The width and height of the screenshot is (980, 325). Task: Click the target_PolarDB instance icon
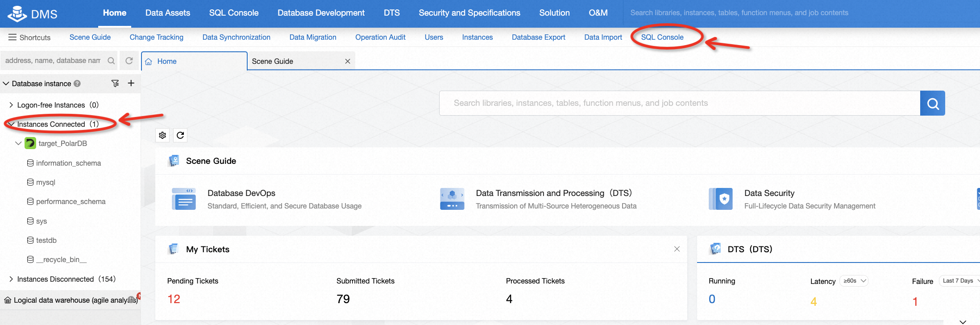click(x=30, y=143)
